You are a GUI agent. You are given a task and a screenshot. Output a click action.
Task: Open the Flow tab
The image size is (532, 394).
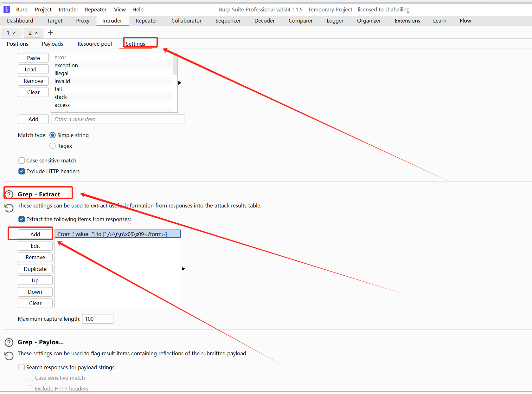(x=465, y=21)
